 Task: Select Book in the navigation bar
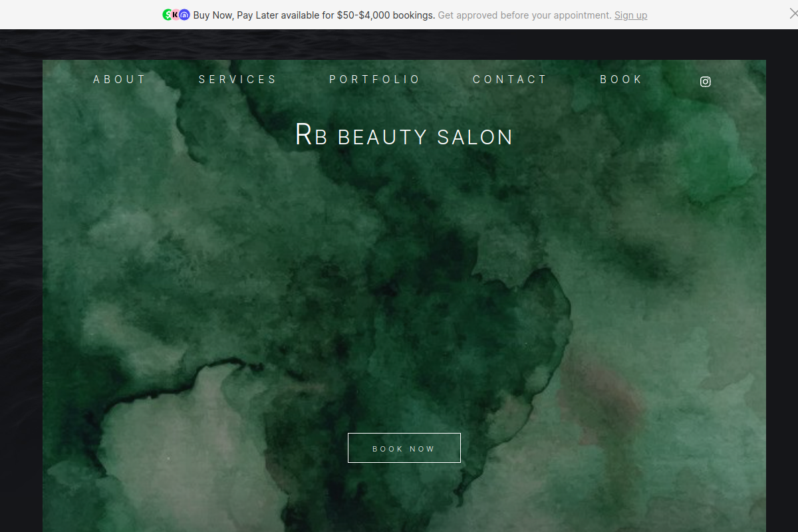(x=621, y=79)
